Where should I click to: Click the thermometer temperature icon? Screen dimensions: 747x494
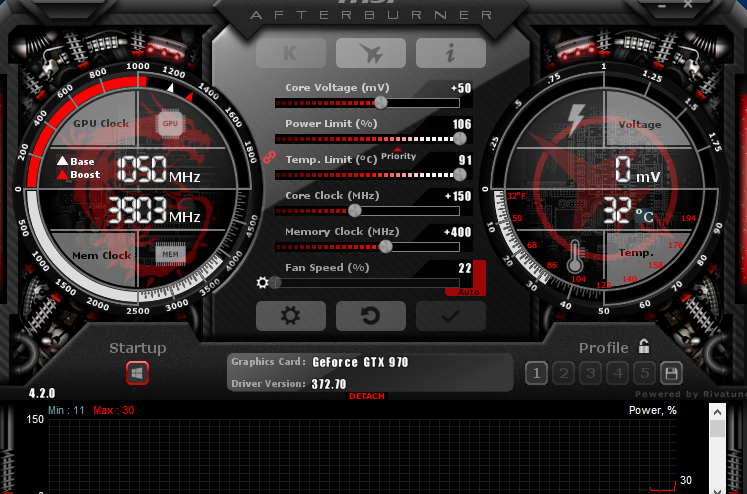(575, 256)
